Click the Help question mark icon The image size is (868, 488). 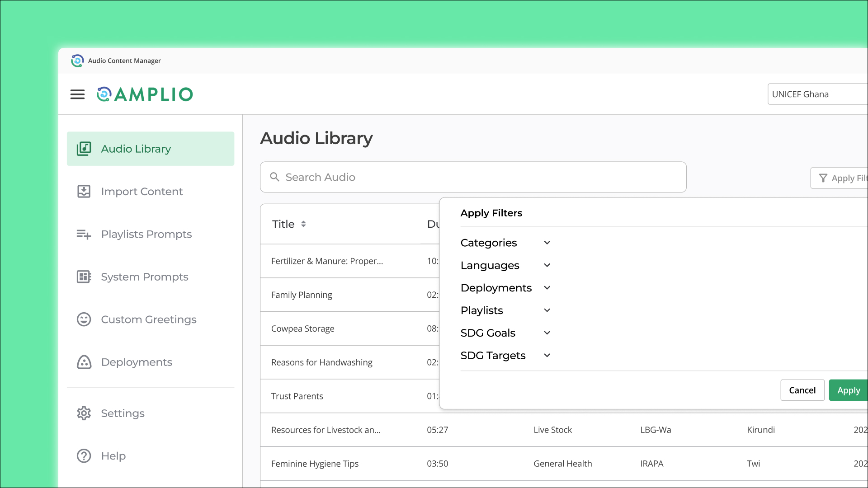(84, 456)
